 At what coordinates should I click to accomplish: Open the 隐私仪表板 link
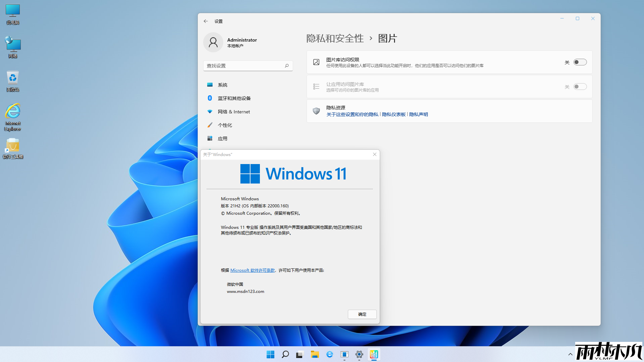click(393, 114)
